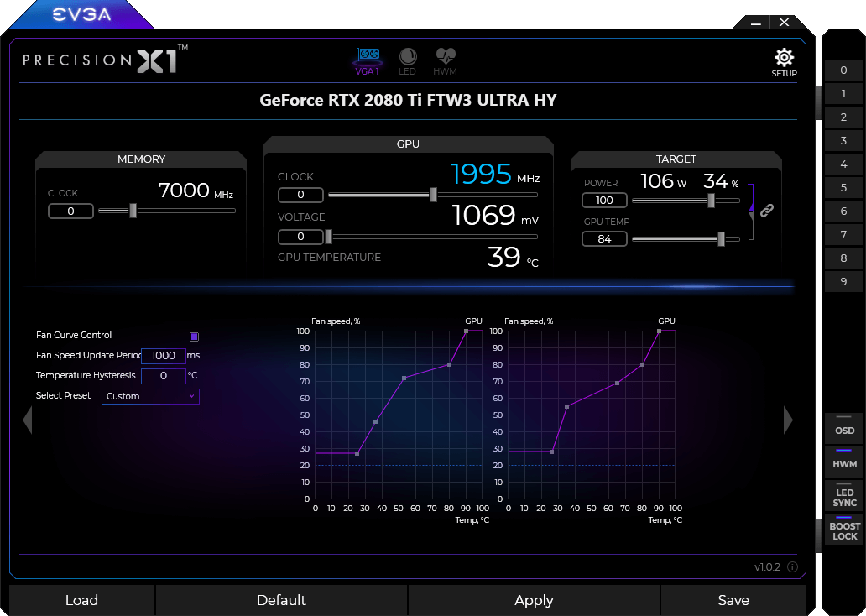Viewport: 866px width, 616px height.
Task: Click right fan curve point near 55%
Action: coord(566,407)
